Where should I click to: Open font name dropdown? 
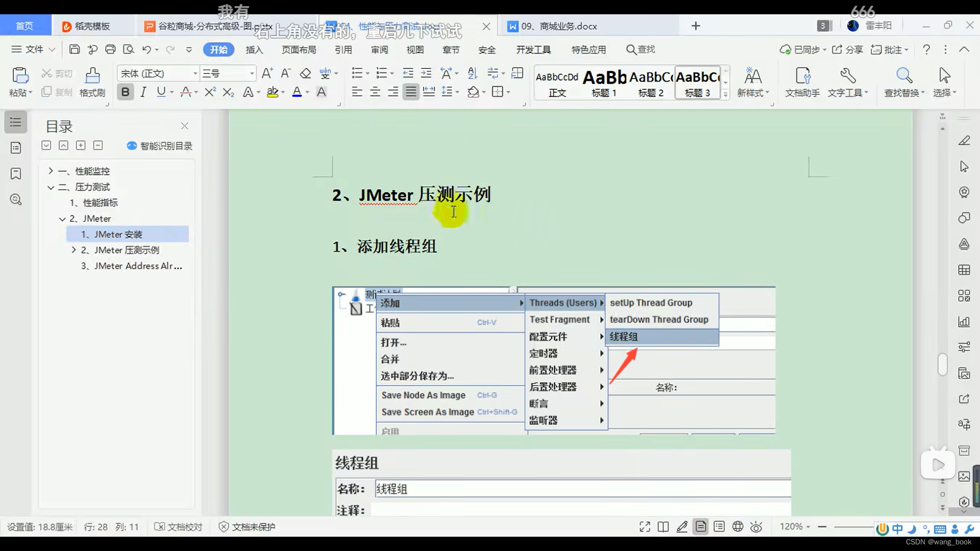tap(195, 73)
